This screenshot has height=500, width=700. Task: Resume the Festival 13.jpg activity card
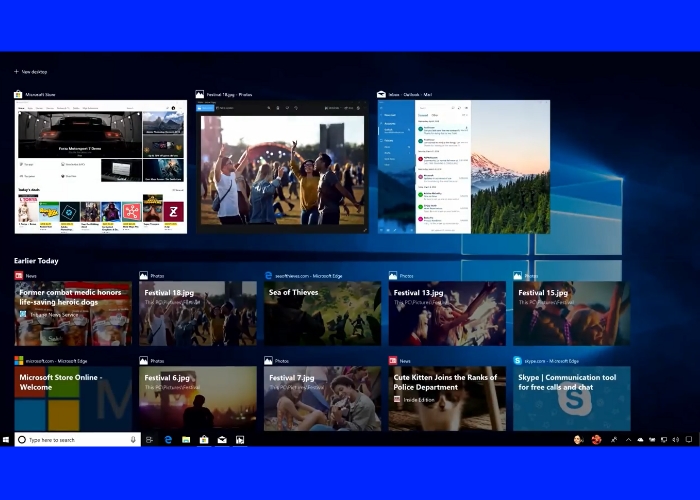447,313
